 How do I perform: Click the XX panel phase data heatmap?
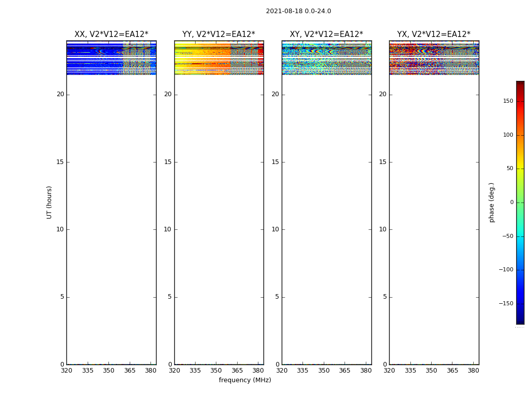pyautogui.click(x=111, y=58)
